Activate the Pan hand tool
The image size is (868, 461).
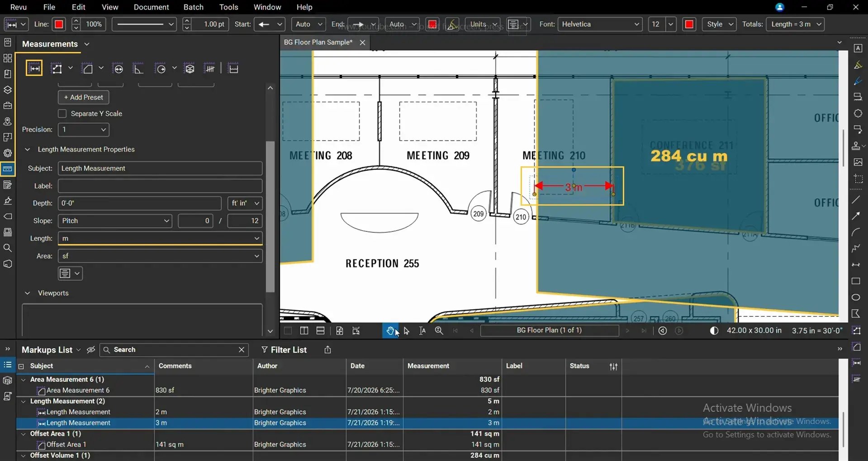391,331
